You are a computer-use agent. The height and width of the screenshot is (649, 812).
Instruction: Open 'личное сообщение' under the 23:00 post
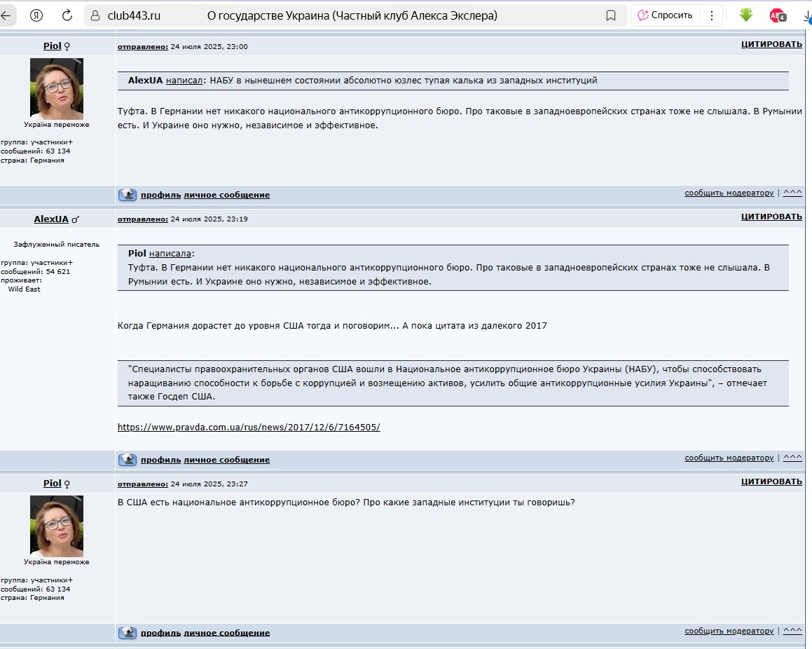tap(227, 195)
